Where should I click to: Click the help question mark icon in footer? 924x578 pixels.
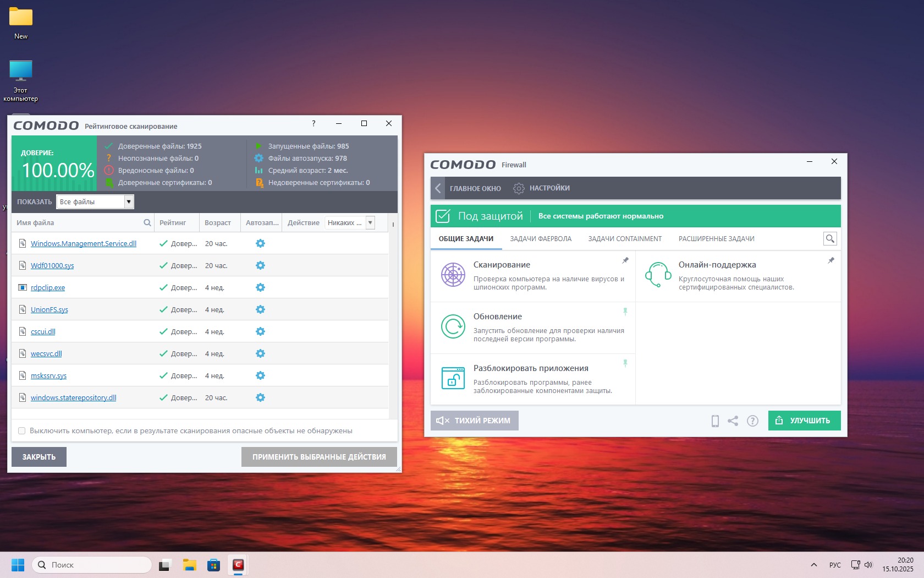click(752, 421)
